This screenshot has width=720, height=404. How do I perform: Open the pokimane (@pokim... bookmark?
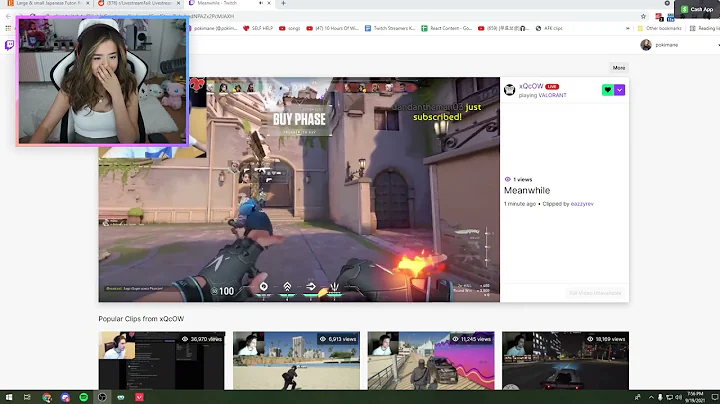pos(214,28)
